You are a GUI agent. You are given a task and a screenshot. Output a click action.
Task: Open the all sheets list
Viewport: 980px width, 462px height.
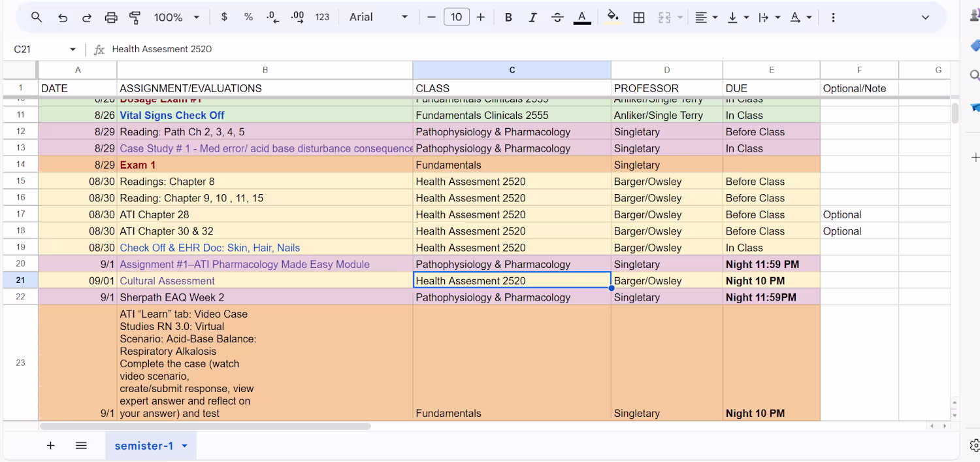coord(81,446)
